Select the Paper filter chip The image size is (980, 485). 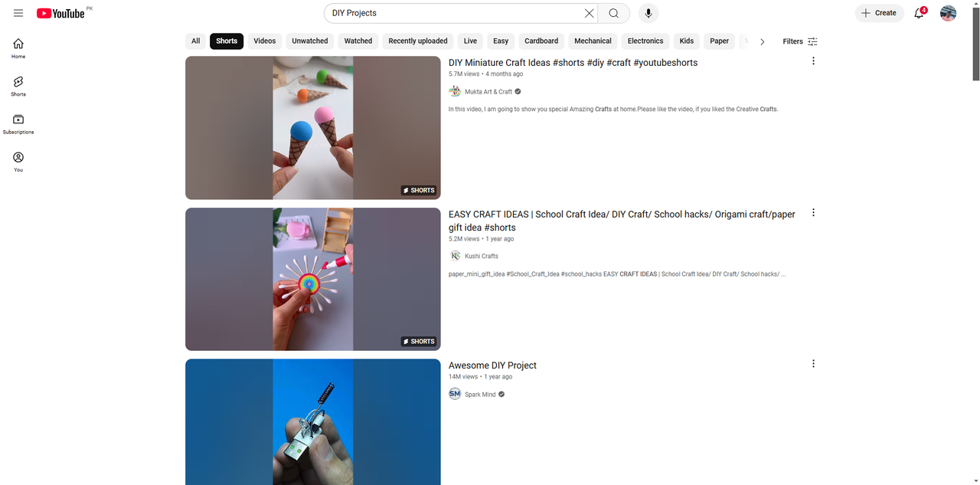(x=720, y=41)
